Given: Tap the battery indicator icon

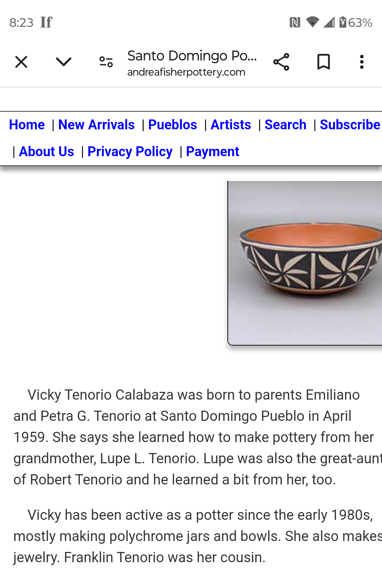Looking at the screenshot, I should (343, 22).
